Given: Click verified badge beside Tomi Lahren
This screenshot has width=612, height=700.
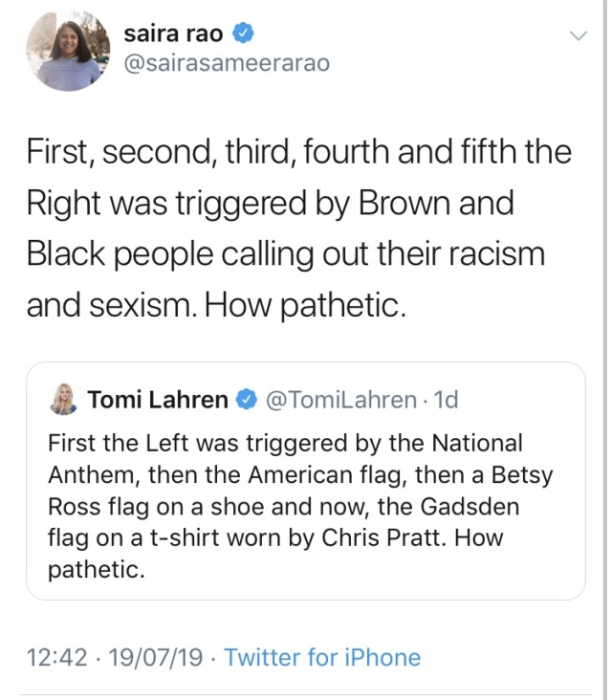Looking at the screenshot, I should (x=246, y=400).
